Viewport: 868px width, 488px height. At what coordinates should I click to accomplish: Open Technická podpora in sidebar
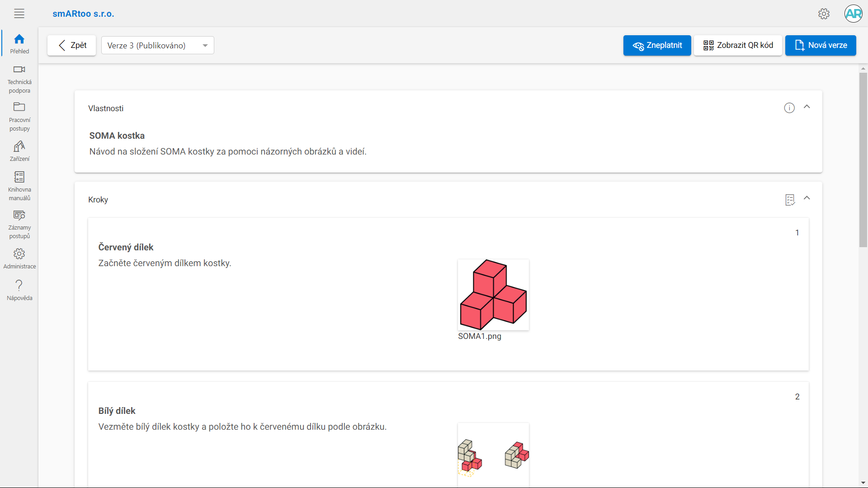click(x=19, y=80)
